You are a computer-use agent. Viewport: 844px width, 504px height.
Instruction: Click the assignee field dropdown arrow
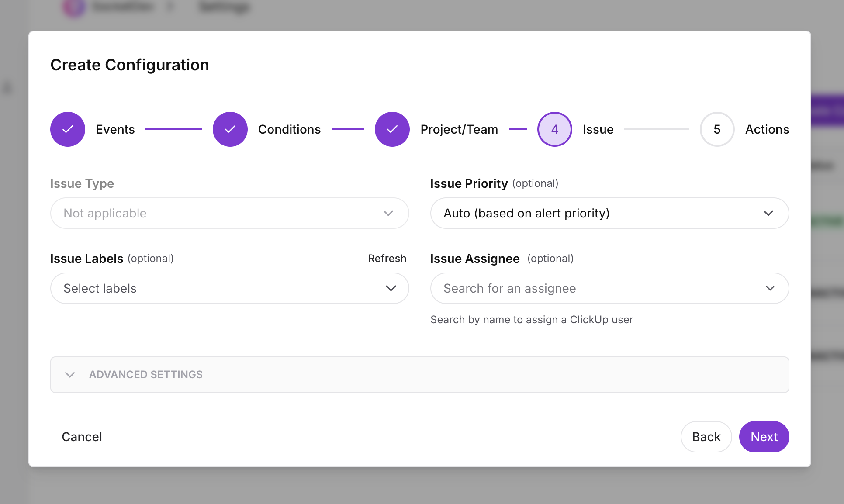(770, 288)
